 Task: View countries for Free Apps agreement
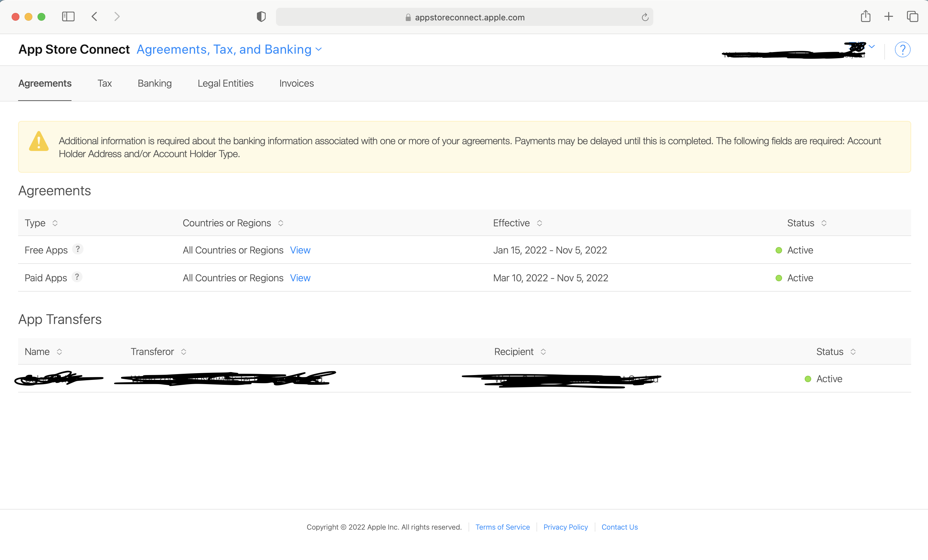point(300,250)
